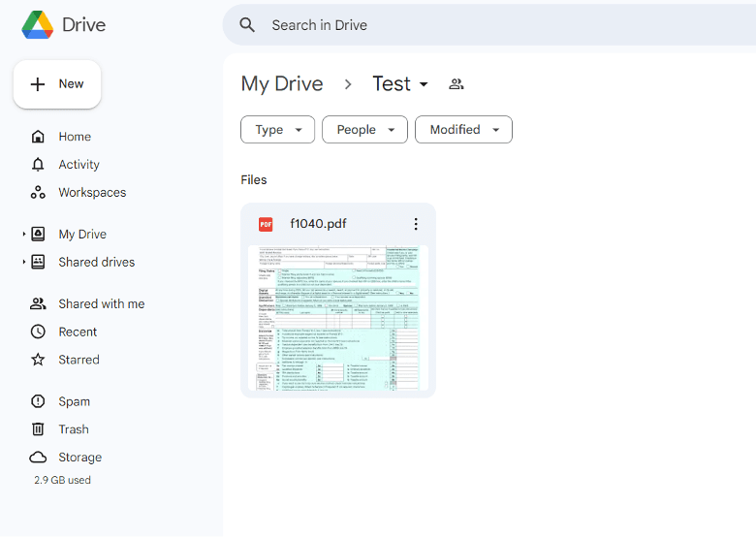Open the Modified filter dropdown
This screenshot has height=538, width=756.
coord(463,130)
